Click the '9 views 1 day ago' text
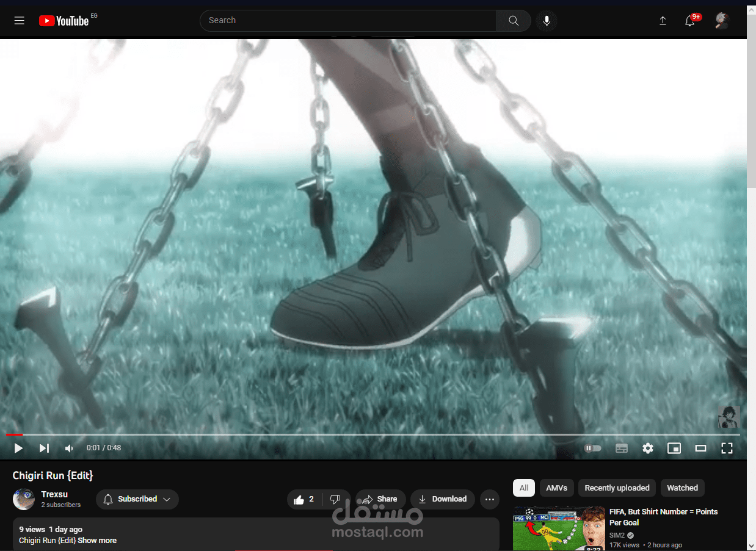756x551 pixels. coord(51,530)
